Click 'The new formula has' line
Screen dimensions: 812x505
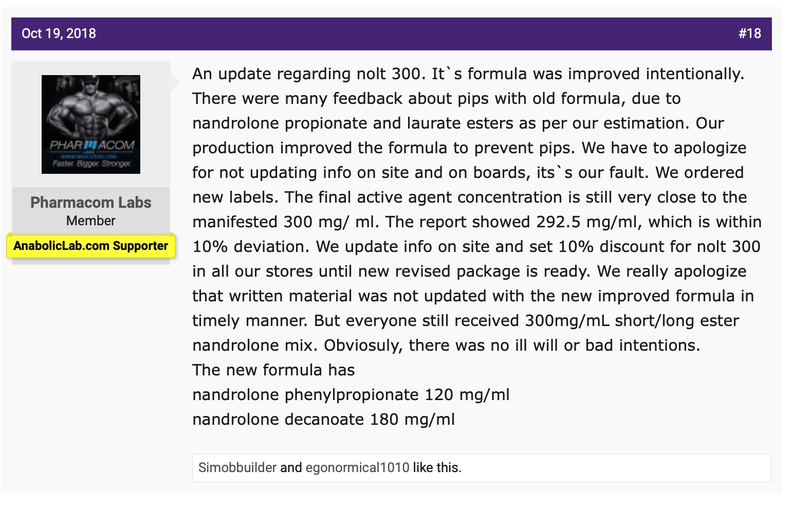(x=273, y=370)
